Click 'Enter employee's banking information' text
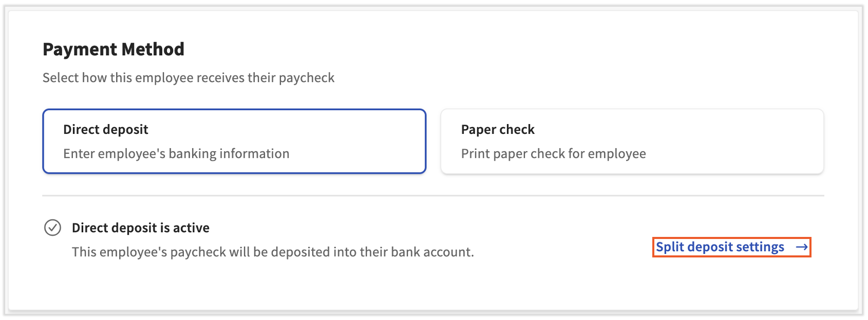868x320 pixels. click(x=176, y=154)
